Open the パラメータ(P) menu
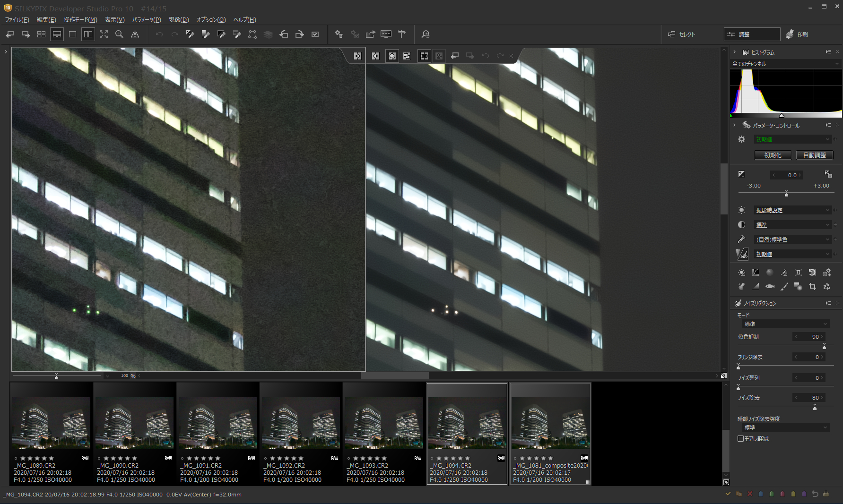The height and width of the screenshot is (504, 843). click(147, 20)
